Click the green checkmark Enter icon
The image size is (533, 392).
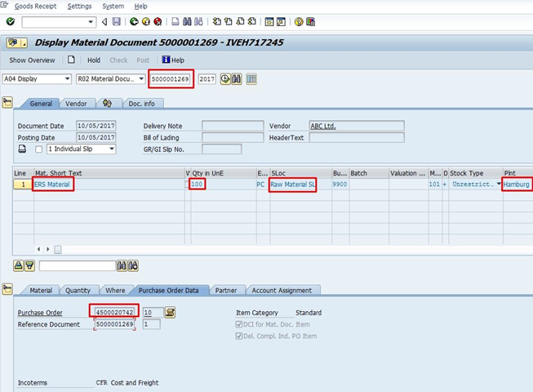tap(11, 22)
